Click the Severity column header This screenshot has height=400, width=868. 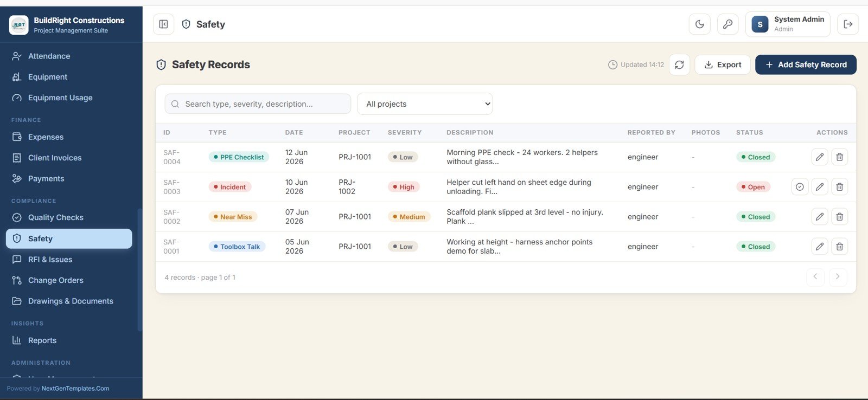405,133
